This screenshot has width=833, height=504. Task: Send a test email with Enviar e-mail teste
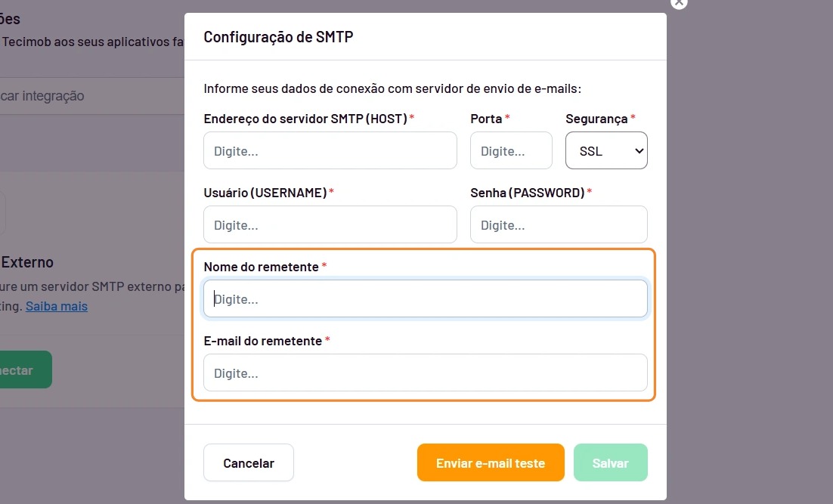491,462
